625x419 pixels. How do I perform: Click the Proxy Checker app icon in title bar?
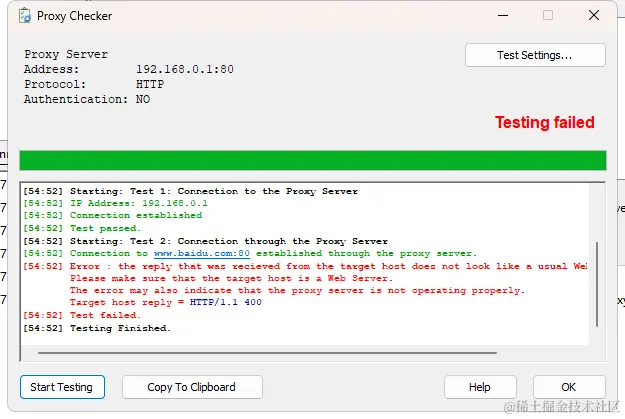point(25,16)
